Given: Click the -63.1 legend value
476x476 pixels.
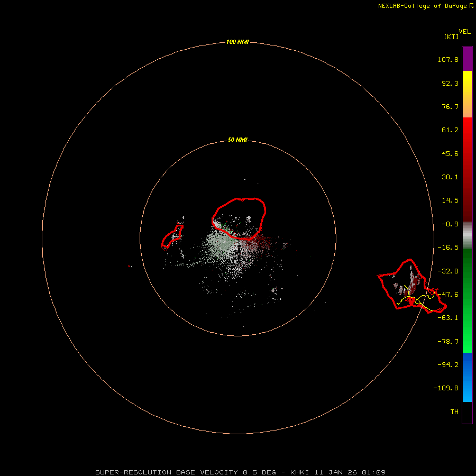Looking at the screenshot, I should pos(448,318).
